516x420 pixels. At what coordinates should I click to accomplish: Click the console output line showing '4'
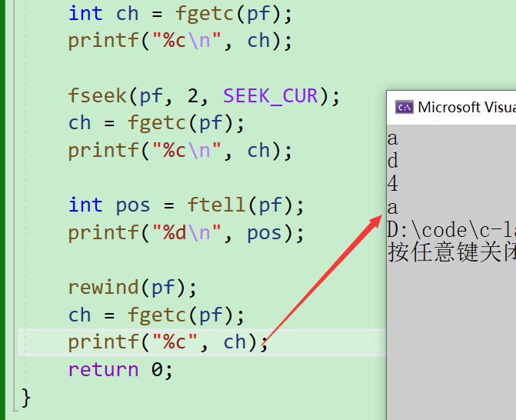pos(393,183)
